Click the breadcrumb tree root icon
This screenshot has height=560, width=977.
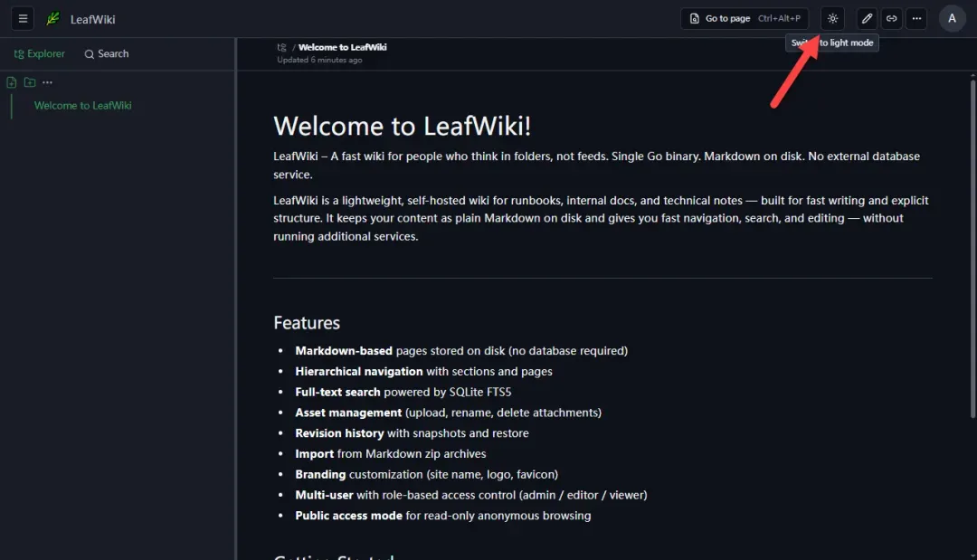point(281,47)
